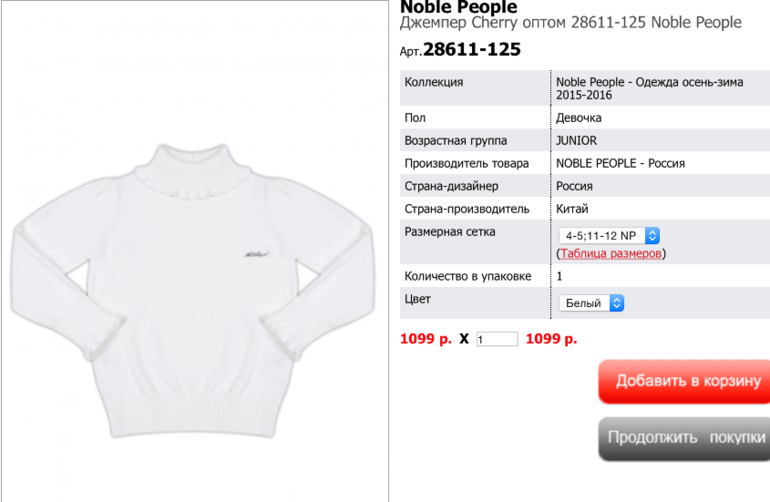Click the Страна-производитель Китай value
The image size is (770, 502).
[572, 209]
